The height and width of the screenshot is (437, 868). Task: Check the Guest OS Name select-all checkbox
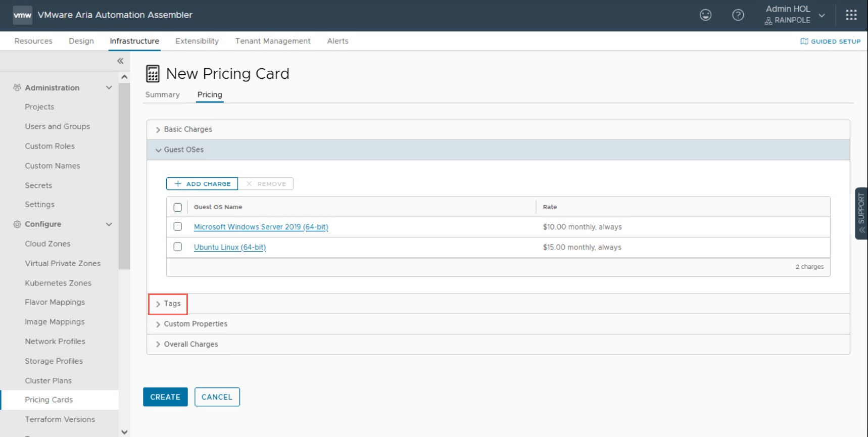pyautogui.click(x=177, y=207)
